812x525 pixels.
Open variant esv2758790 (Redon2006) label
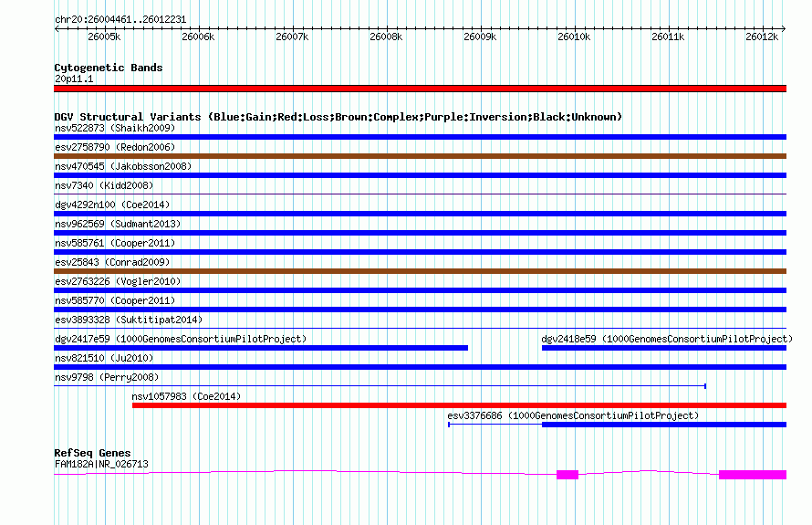point(115,147)
